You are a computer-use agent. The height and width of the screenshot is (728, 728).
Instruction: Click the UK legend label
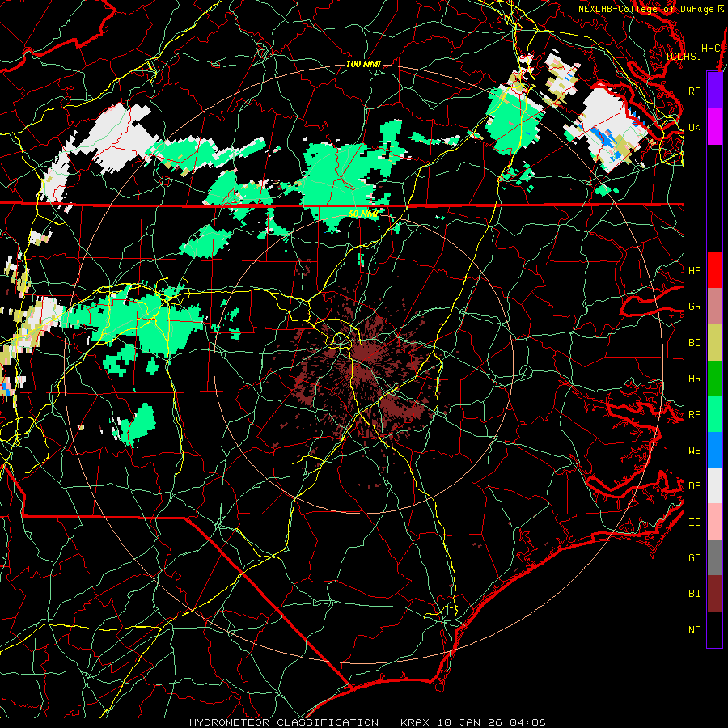[694, 127]
